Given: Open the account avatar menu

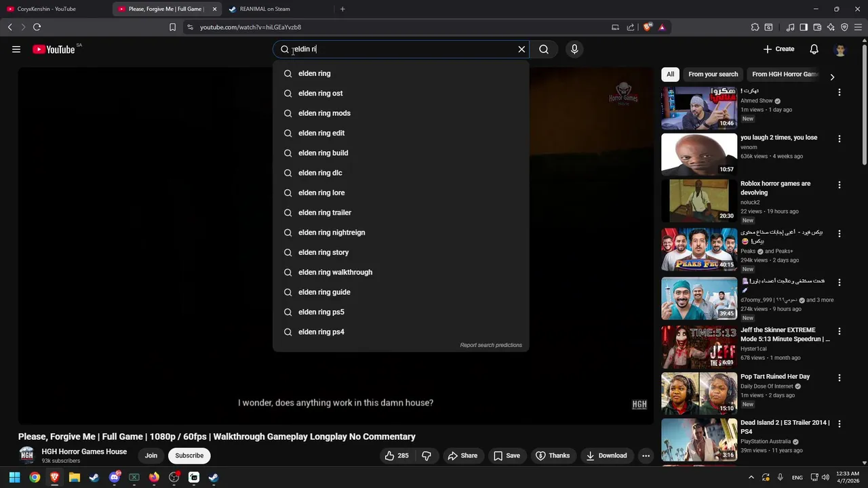Looking at the screenshot, I should coord(840,49).
